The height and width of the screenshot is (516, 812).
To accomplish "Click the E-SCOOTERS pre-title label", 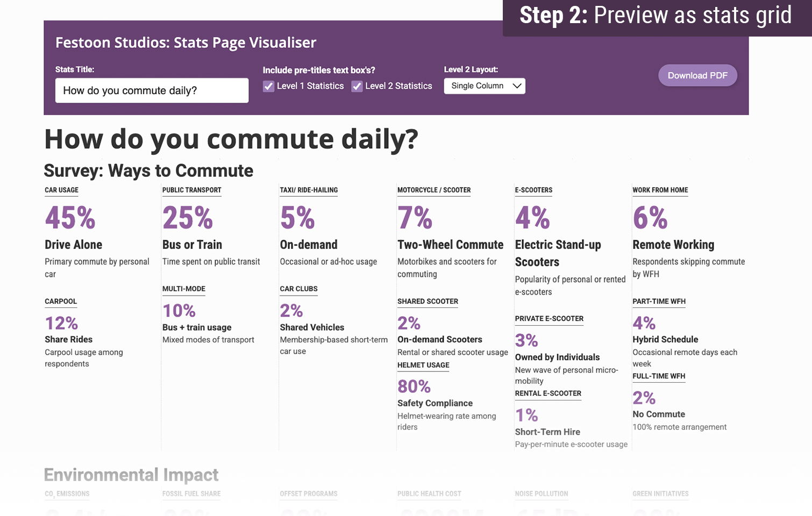I will tap(533, 190).
